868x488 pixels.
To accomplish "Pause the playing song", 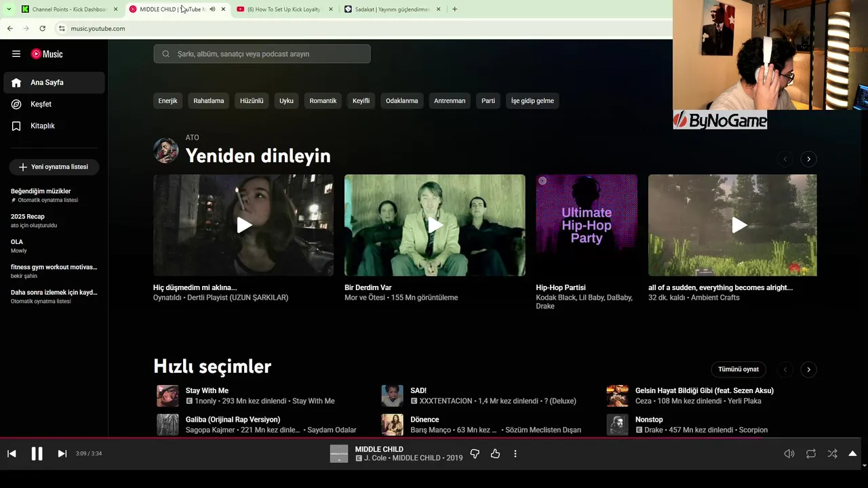I will click(x=37, y=453).
